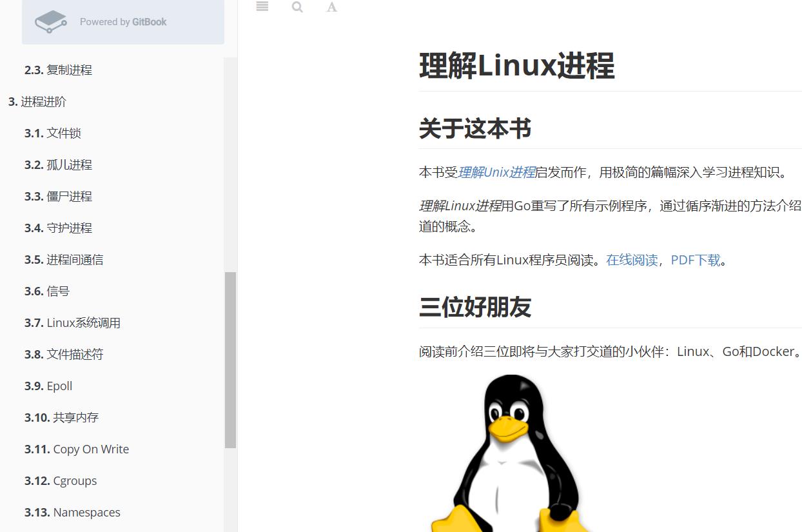802x532 pixels.
Task: Open font settings via the A icon
Action: [331, 7]
